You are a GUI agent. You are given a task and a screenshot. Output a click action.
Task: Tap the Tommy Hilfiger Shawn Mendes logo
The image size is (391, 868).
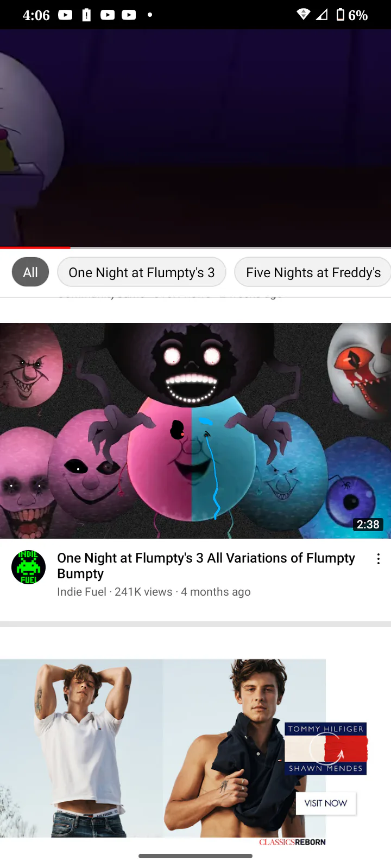[326, 749]
